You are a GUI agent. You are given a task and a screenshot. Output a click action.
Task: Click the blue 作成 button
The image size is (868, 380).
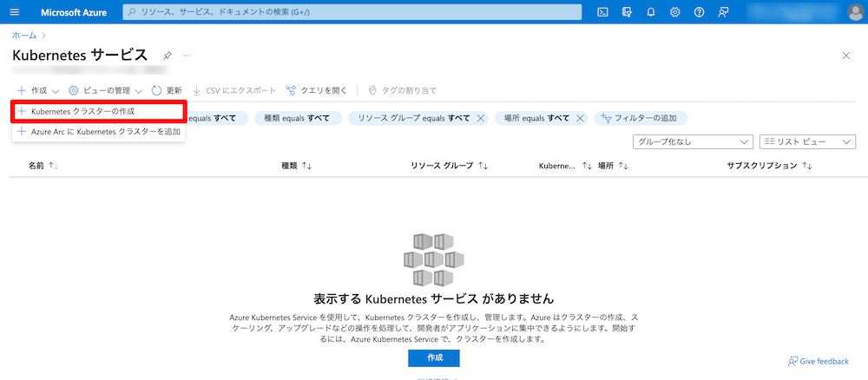pos(433,357)
